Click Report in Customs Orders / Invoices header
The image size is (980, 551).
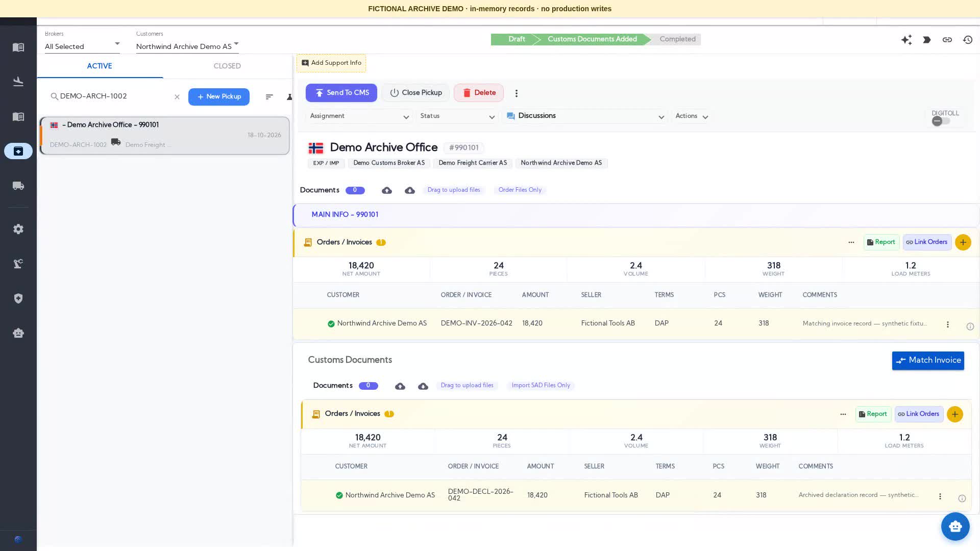[x=873, y=414]
